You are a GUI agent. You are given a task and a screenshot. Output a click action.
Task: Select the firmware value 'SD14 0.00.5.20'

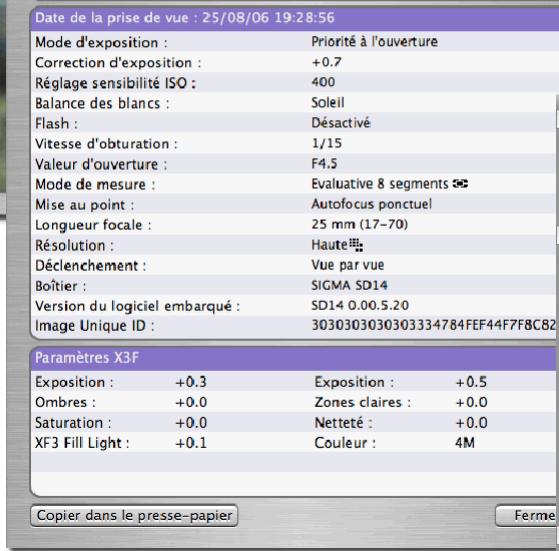(360, 305)
